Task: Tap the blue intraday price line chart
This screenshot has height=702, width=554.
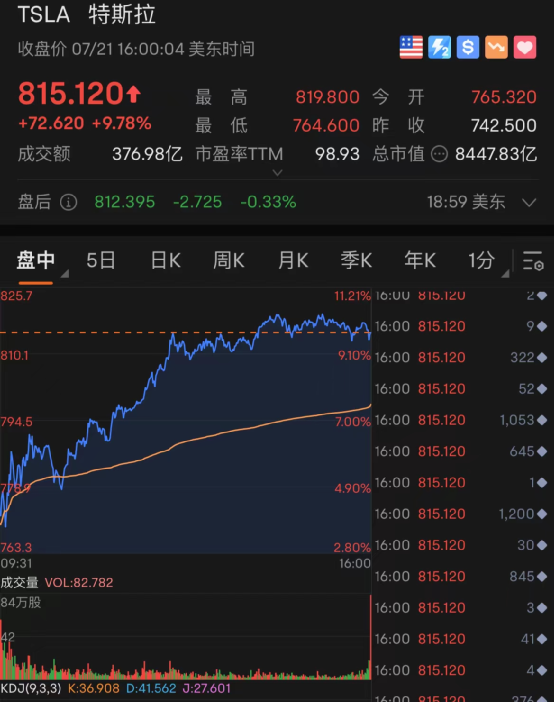Action: (186, 421)
